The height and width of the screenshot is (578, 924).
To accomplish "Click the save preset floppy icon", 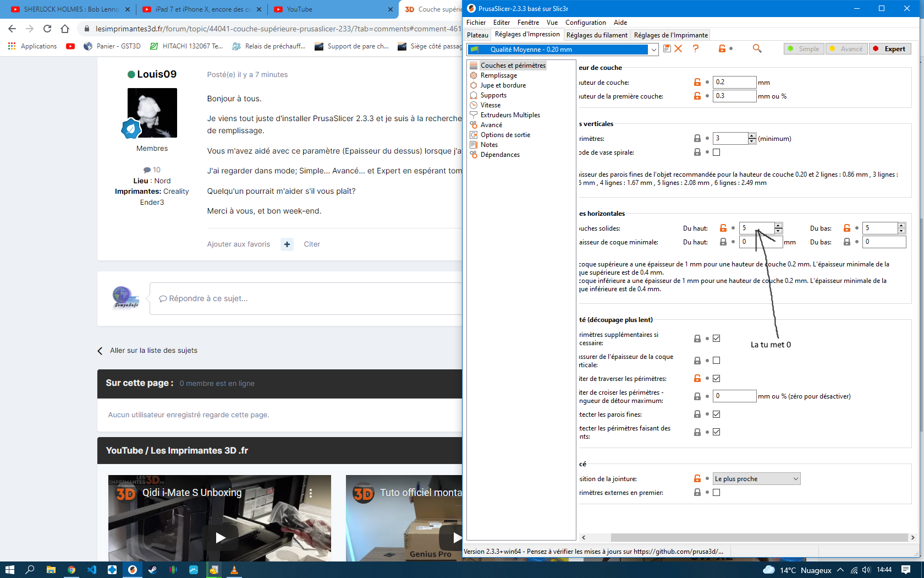I will coord(667,48).
